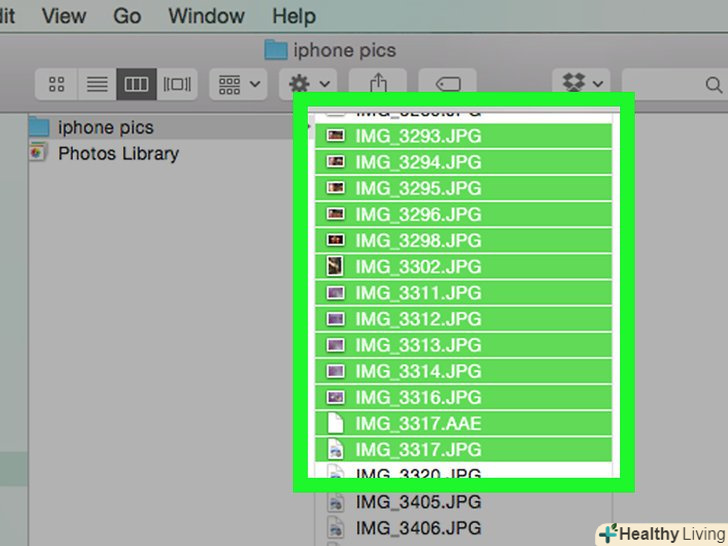Select file IMG_3314.JPG
This screenshot has width=728, height=546.
click(x=463, y=371)
